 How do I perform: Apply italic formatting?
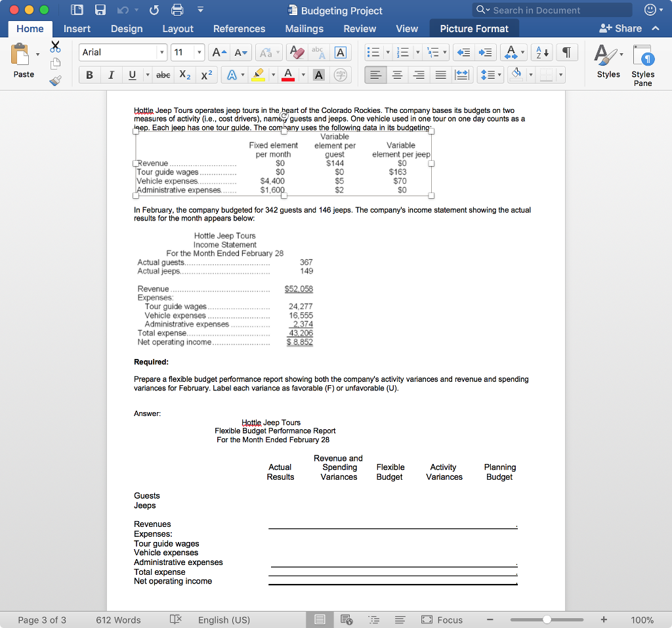[x=110, y=75]
